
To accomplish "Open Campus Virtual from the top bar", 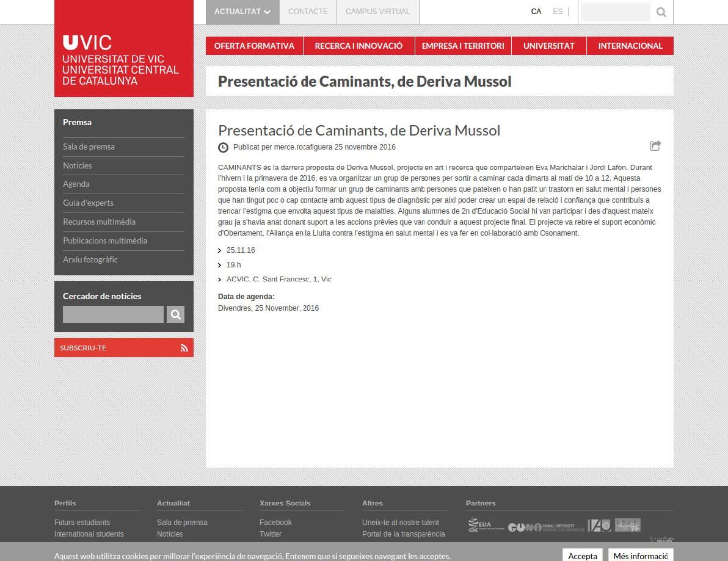I will [377, 12].
